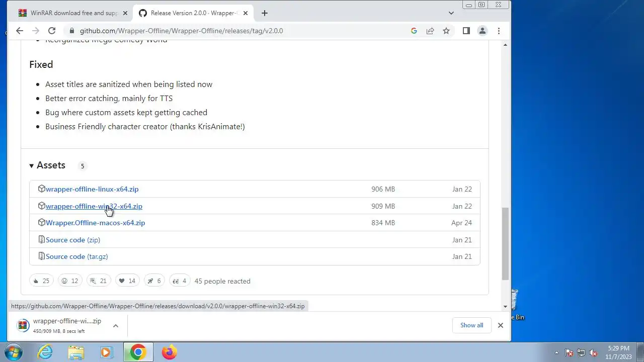Viewport: 644px width, 362px height.
Task: Download Source code (zip)
Action: tap(73, 240)
